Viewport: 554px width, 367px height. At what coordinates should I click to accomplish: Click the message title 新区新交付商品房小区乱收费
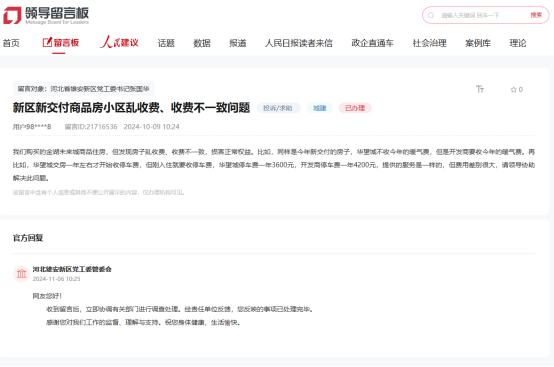click(131, 108)
